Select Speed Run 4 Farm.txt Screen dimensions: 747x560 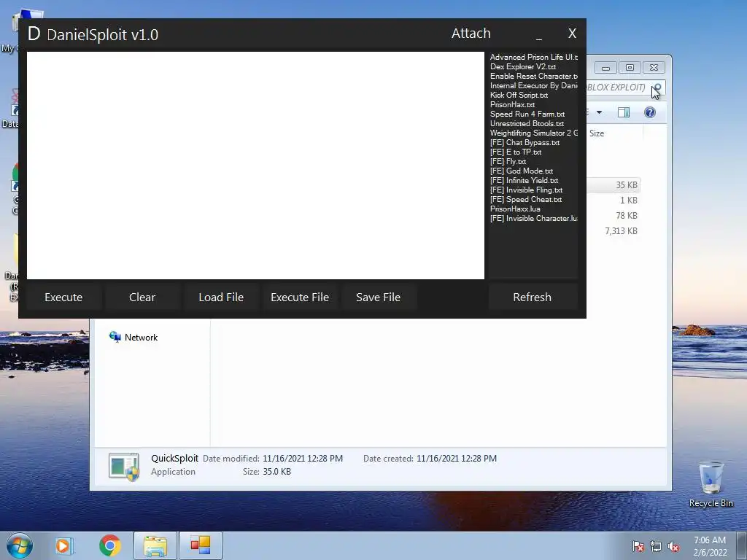tap(527, 114)
